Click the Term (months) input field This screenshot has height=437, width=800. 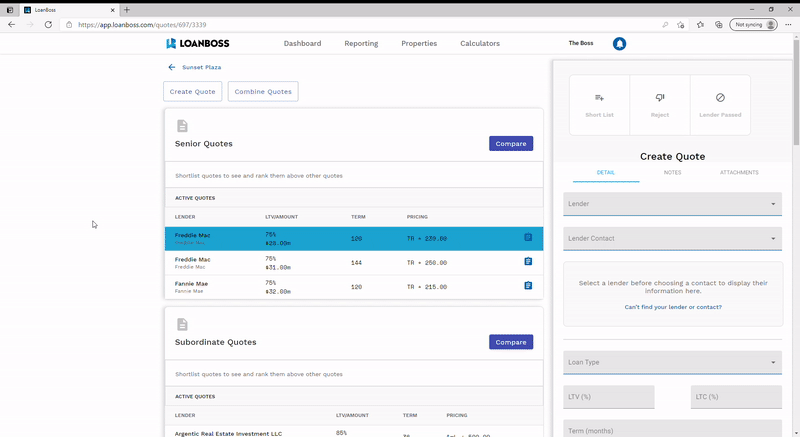(x=672, y=428)
